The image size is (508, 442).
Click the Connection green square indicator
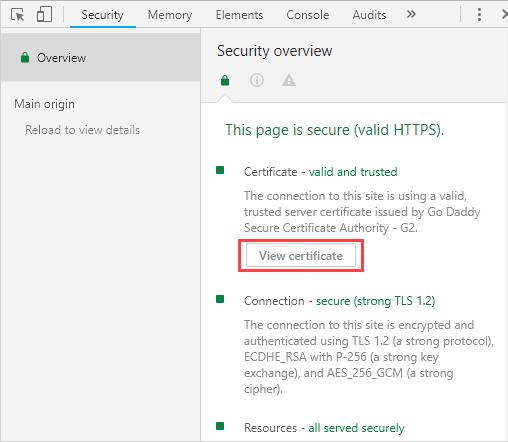[x=220, y=299]
